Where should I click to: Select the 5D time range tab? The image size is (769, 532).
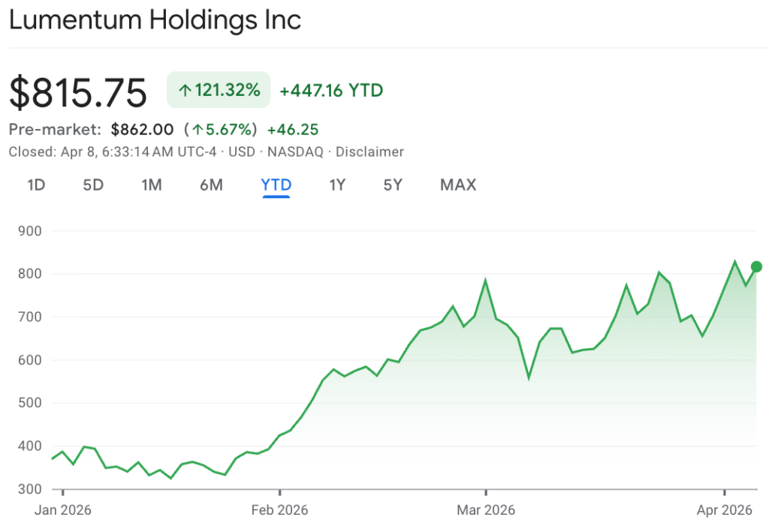93,185
